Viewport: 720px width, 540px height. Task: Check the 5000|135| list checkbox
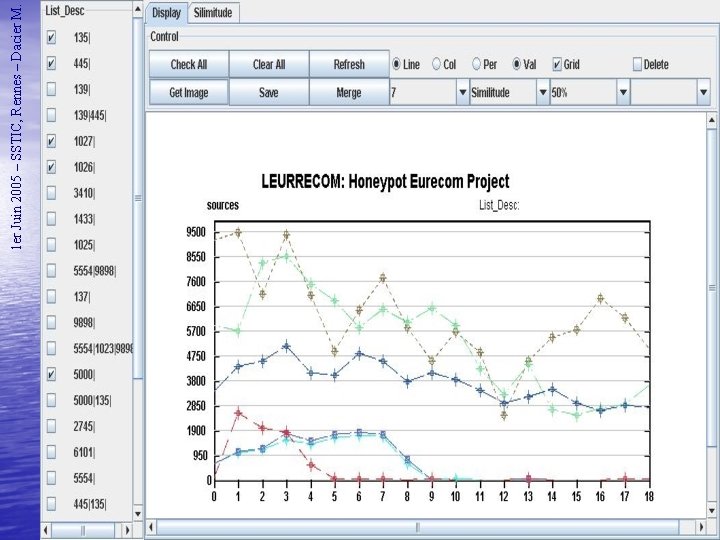[x=51, y=400]
